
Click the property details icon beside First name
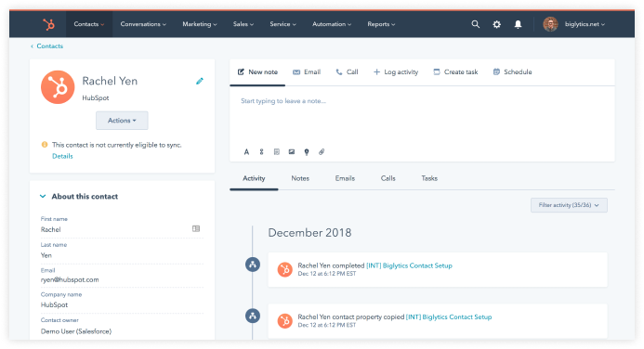pos(196,229)
